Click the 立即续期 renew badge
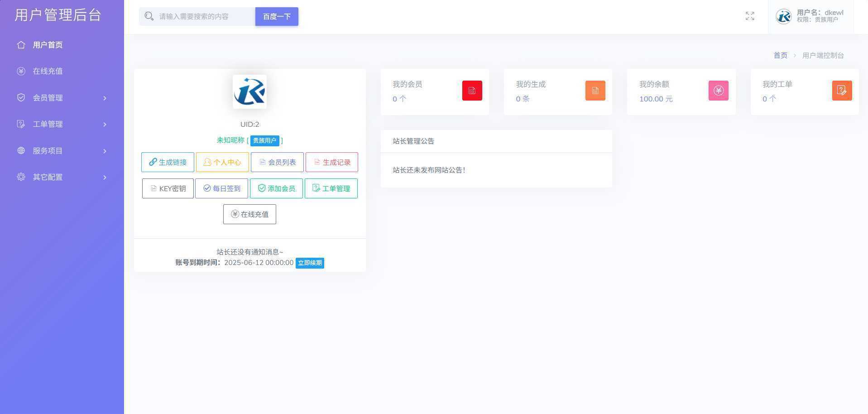Screen dimensions: 868x414 [x=310, y=263]
